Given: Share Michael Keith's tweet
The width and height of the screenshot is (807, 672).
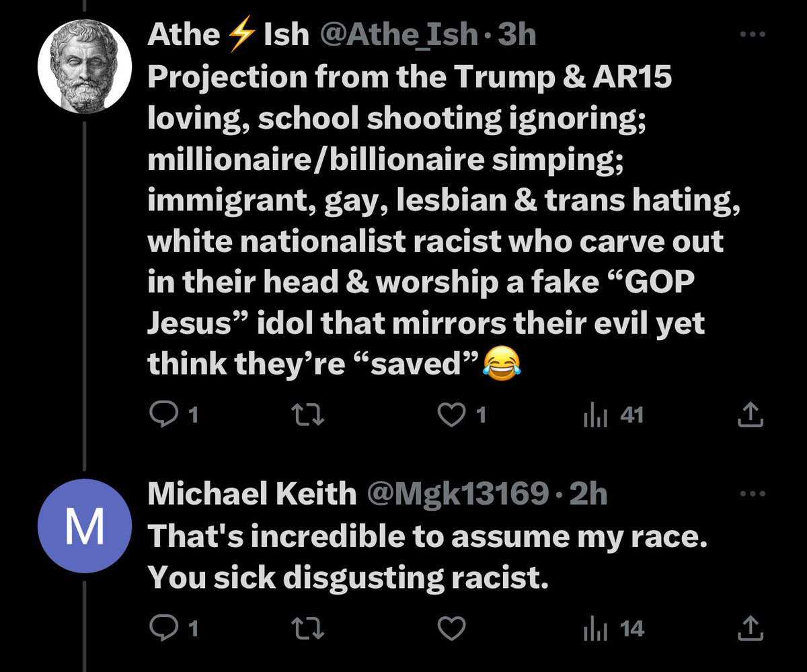Looking at the screenshot, I should click(x=751, y=628).
